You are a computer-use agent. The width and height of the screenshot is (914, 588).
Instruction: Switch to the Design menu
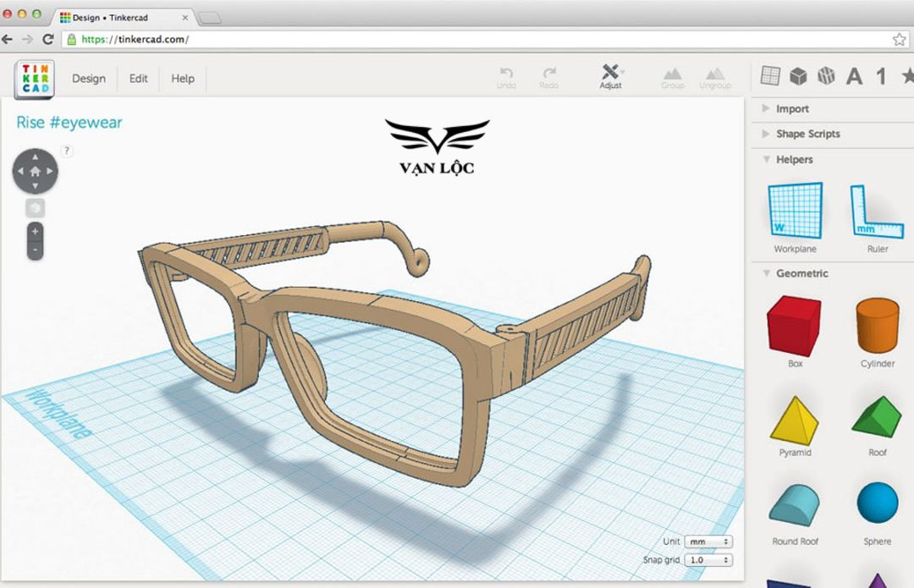[x=88, y=78]
